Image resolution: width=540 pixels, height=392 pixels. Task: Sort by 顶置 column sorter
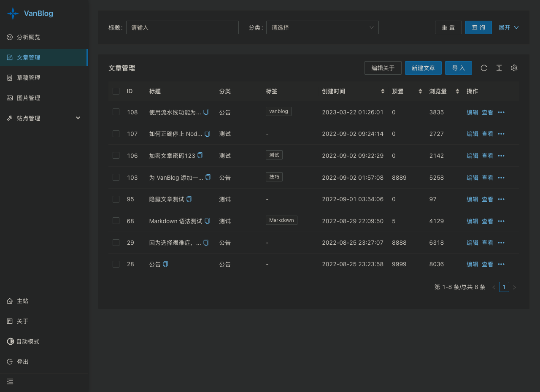coord(420,91)
